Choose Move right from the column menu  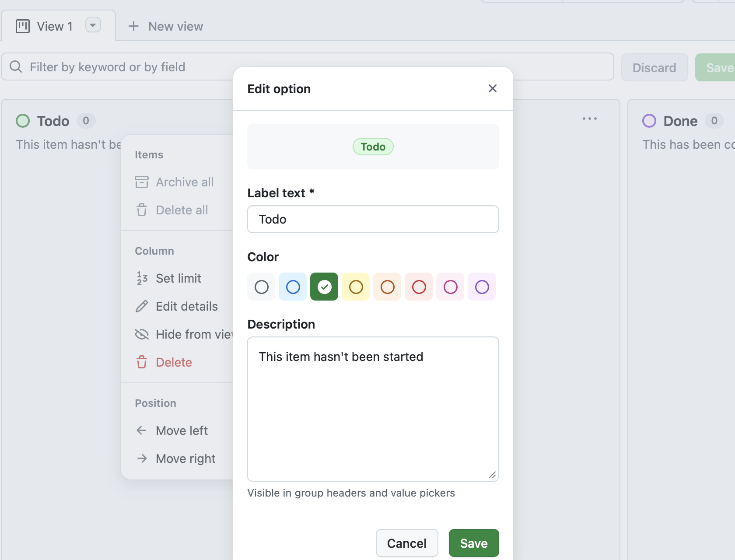coord(185,458)
